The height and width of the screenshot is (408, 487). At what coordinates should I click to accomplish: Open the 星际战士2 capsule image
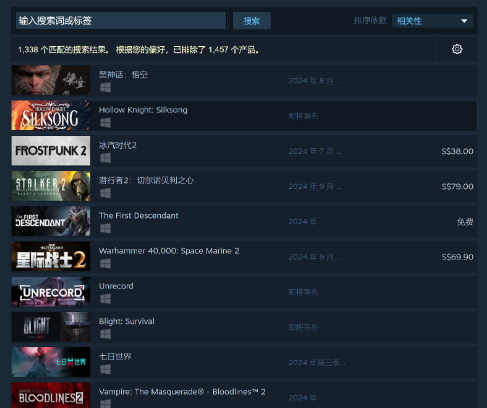[51, 256]
